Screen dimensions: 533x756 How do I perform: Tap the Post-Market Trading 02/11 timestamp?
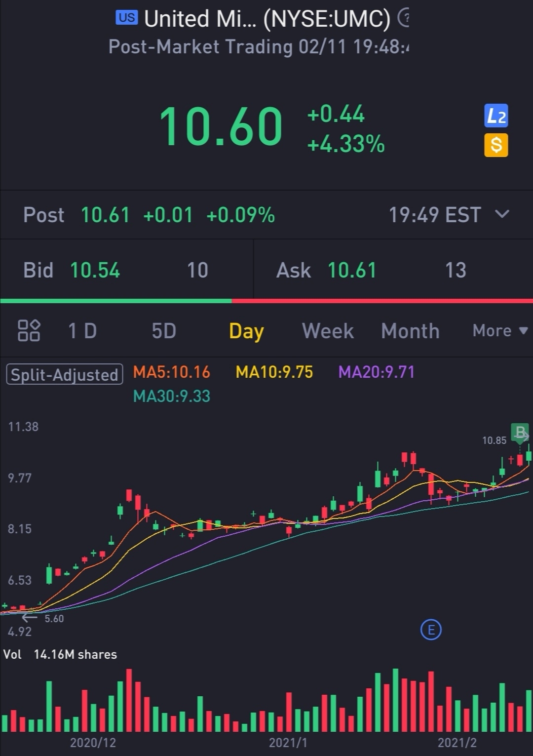(x=259, y=47)
